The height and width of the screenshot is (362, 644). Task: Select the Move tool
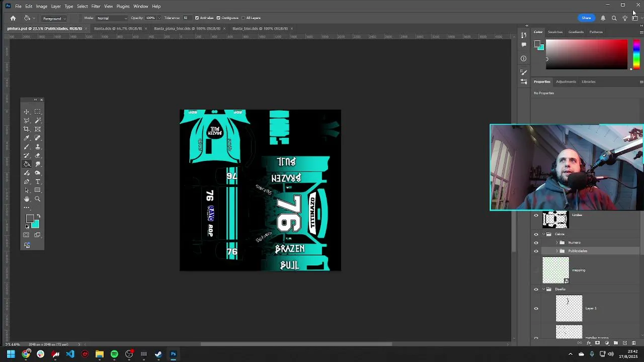tap(27, 112)
